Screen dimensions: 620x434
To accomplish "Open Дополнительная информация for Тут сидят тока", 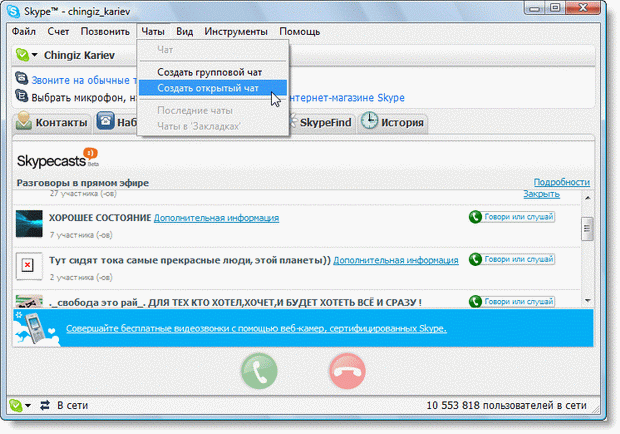I will pyautogui.click(x=396, y=260).
